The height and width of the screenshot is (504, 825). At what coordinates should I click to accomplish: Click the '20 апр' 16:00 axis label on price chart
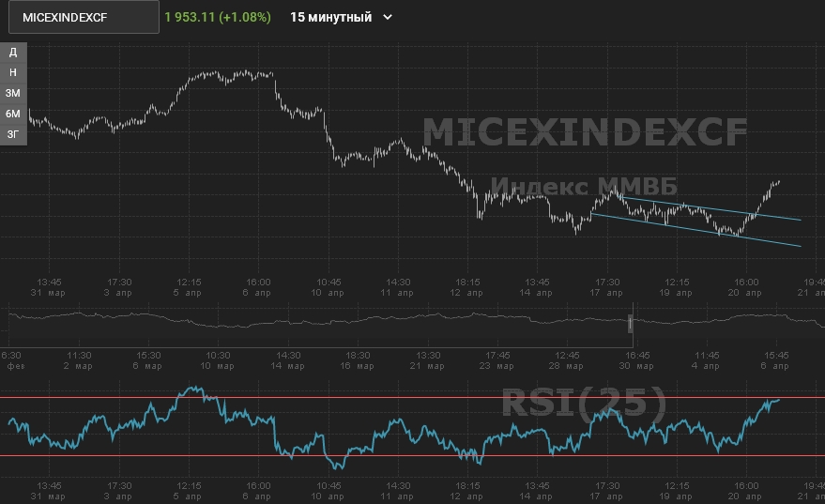coord(746,288)
